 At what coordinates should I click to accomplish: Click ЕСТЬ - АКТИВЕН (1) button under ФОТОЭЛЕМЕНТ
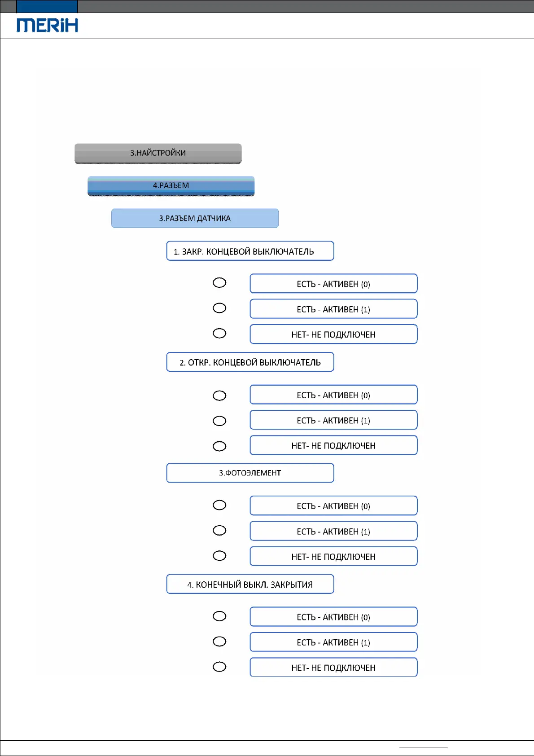[x=333, y=531]
